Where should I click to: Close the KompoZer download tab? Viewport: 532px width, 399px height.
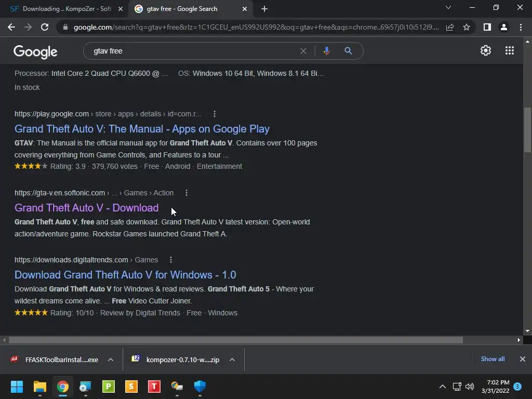121,9
